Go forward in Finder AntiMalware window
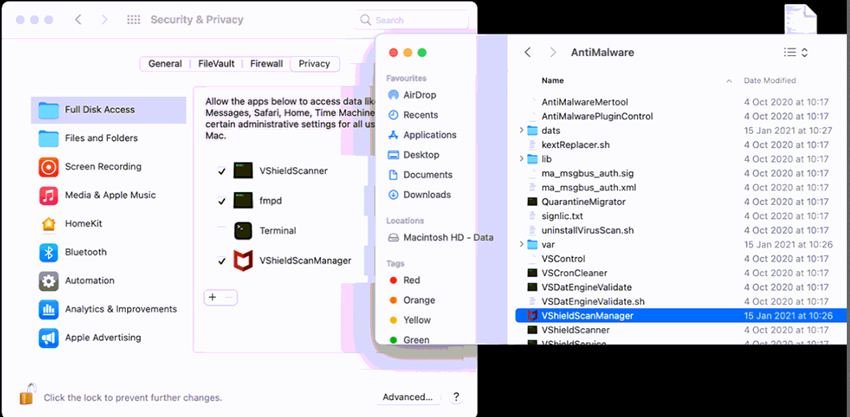 552,52
